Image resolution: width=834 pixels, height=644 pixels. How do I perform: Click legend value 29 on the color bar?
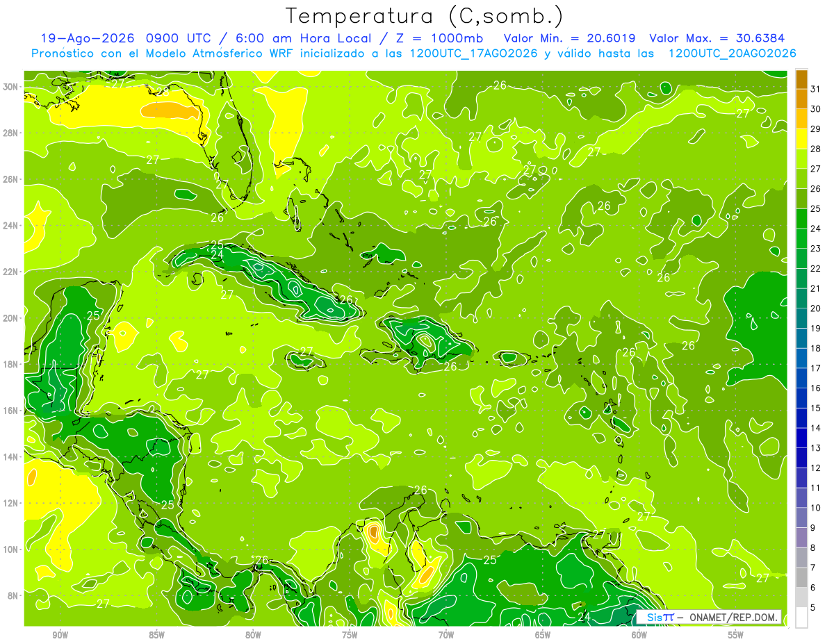[x=816, y=129]
